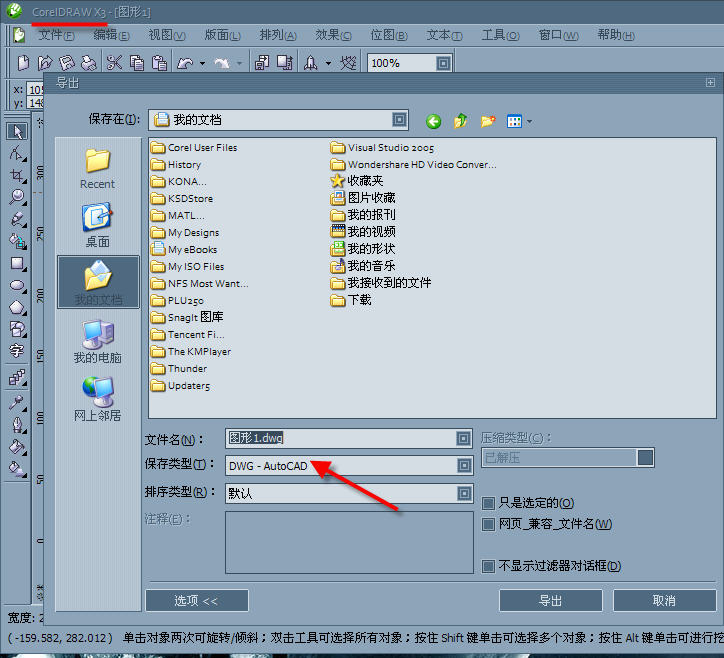Image resolution: width=724 pixels, height=658 pixels.
Task: Click the Save toolbar icon
Action: point(67,63)
